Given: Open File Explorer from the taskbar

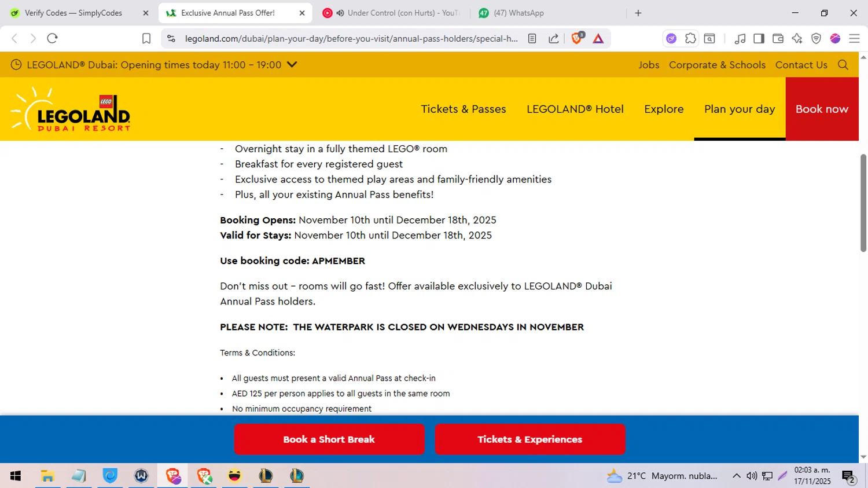Looking at the screenshot, I should tap(47, 476).
